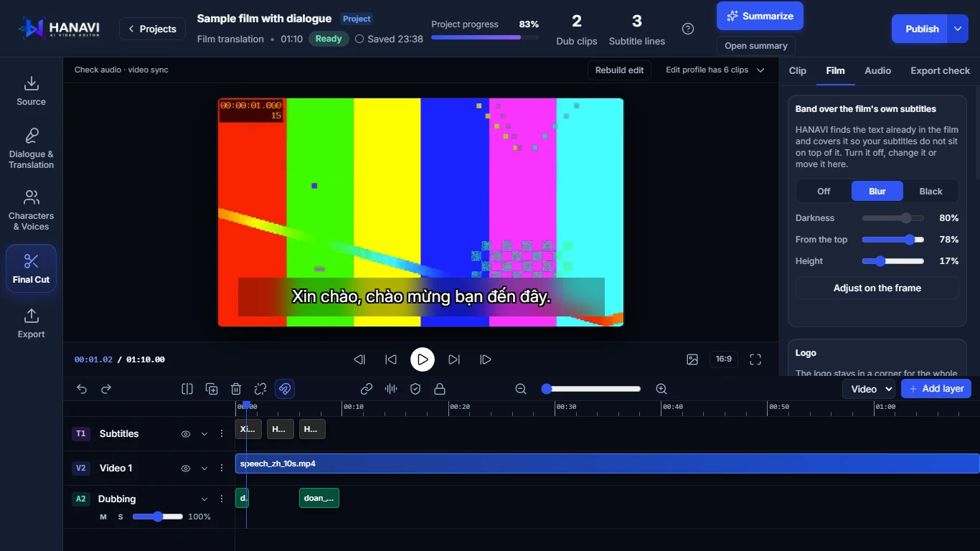Mute the Dubbing track with M button
This screenshot has height=551, width=980.
coord(103,517)
